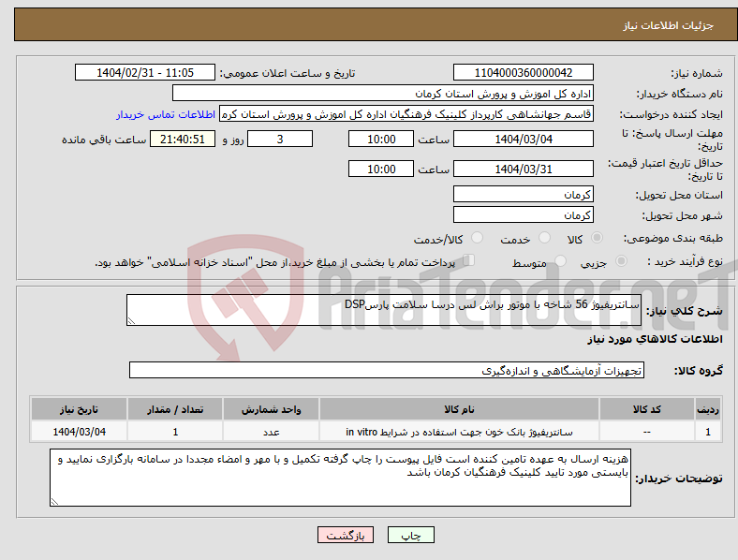Click the کد کالا cell showing --
738x560 pixels.
647,432
